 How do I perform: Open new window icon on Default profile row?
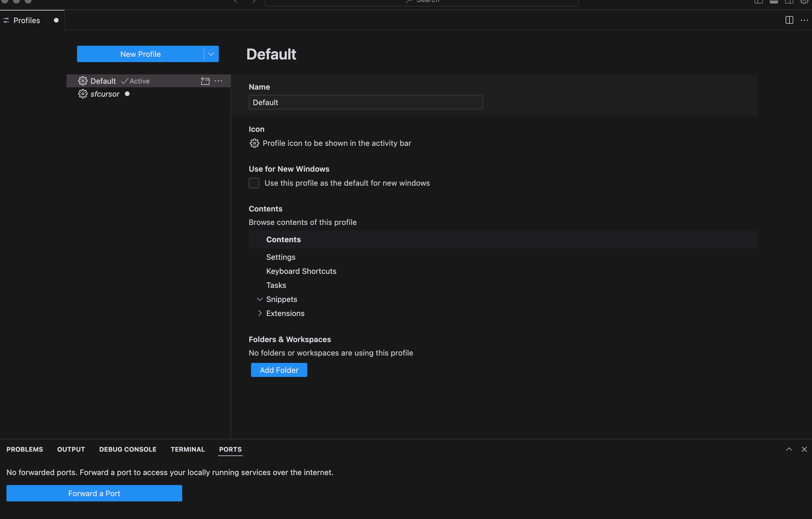click(205, 81)
